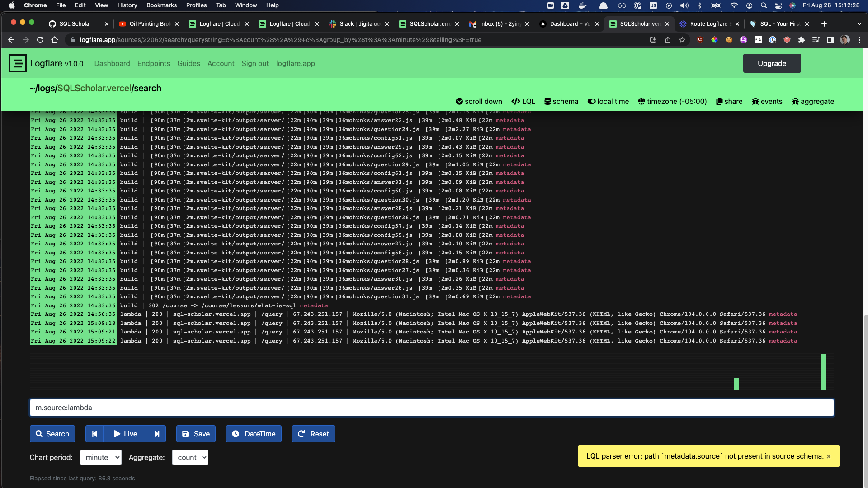Toggle Live log tailing mode
This screenshot has height=488, width=868.
click(125, 434)
